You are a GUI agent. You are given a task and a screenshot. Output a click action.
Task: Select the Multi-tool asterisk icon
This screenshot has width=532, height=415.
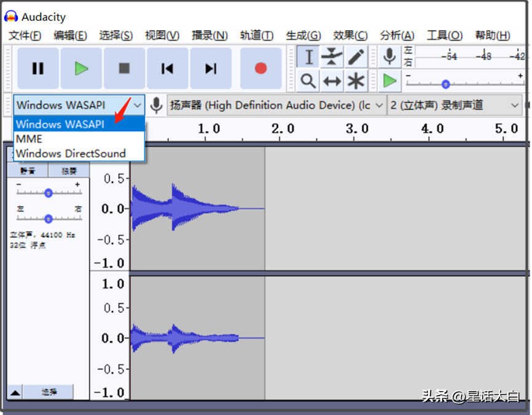coord(356,81)
